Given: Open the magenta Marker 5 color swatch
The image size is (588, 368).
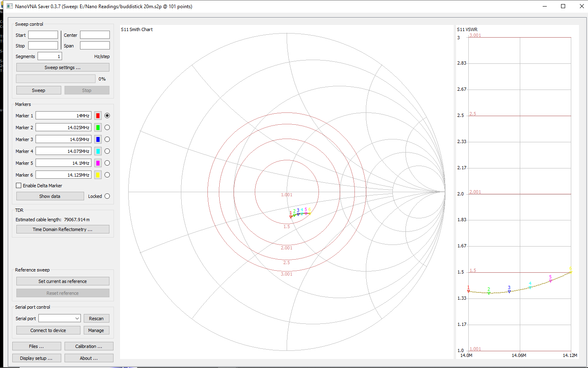Looking at the screenshot, I should pos(98,163).
